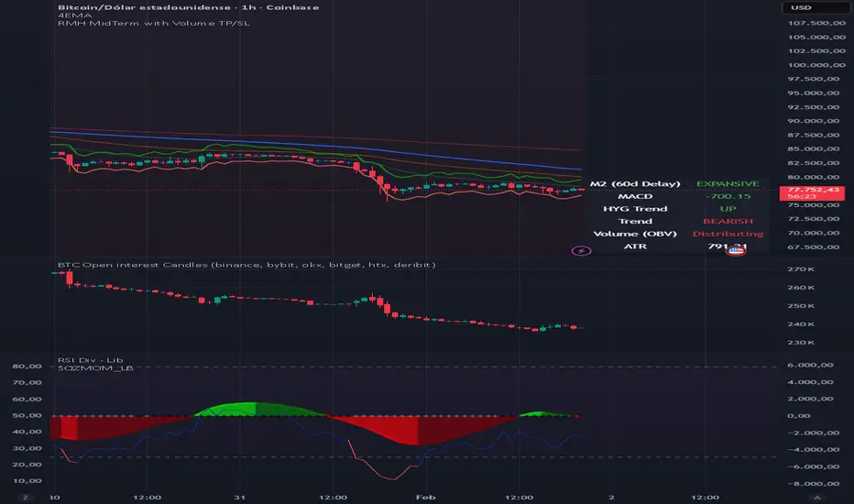Toggle the A auto-scale button
This screenshot has height=504, width=854.
click(x=816, y=498)
